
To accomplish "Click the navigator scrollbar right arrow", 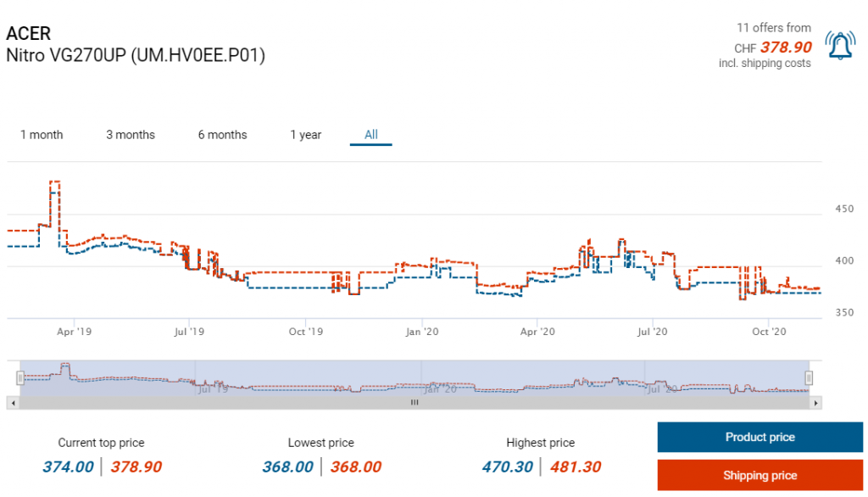I will tap(815, 403).
